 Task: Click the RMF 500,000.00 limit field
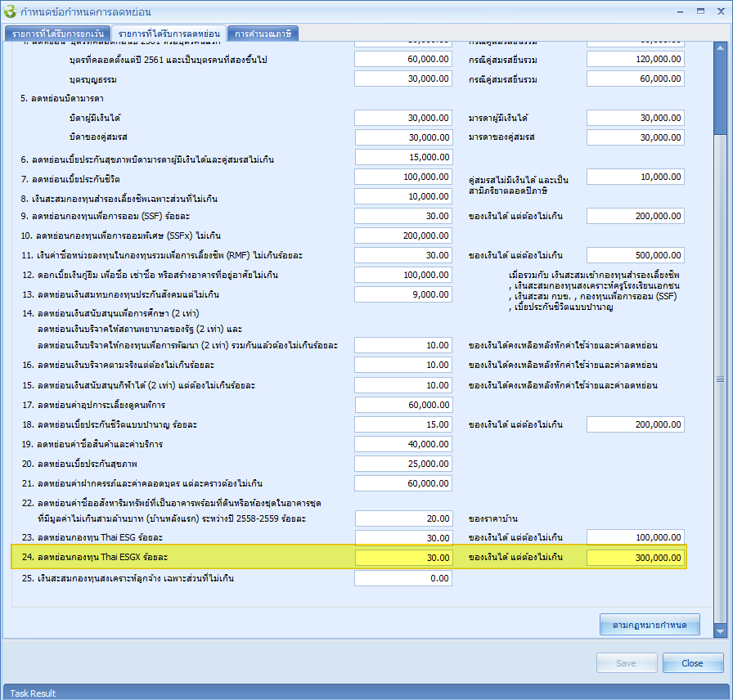pos(636,255)
